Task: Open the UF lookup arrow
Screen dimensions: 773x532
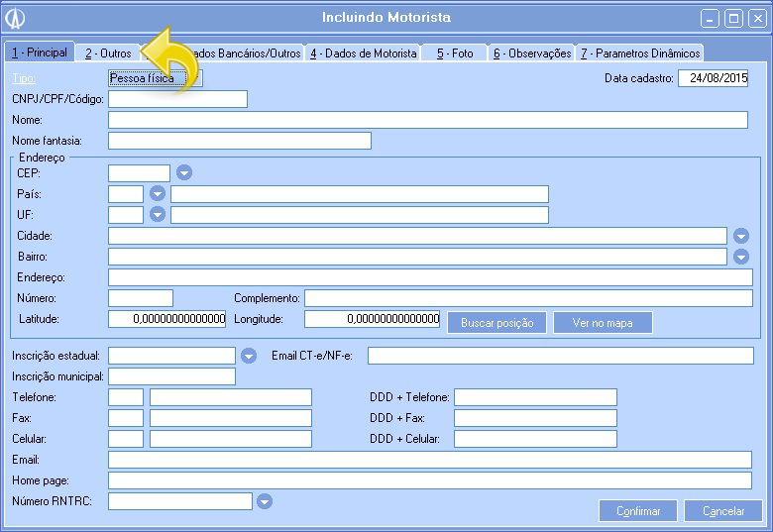Action: tap(157, 215)
